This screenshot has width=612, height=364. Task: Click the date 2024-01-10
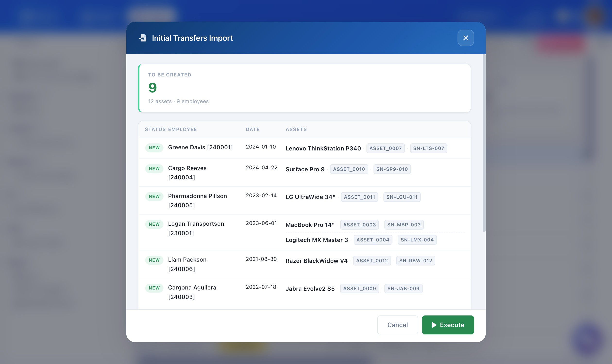click(261, 147)
